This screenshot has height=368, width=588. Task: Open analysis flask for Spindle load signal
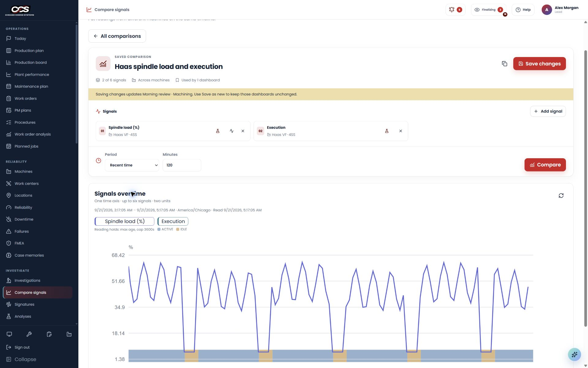[218, 131]
